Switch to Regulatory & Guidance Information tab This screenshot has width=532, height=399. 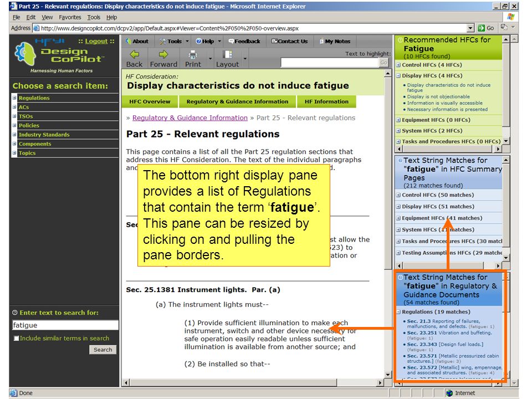(x=237, y=101)
